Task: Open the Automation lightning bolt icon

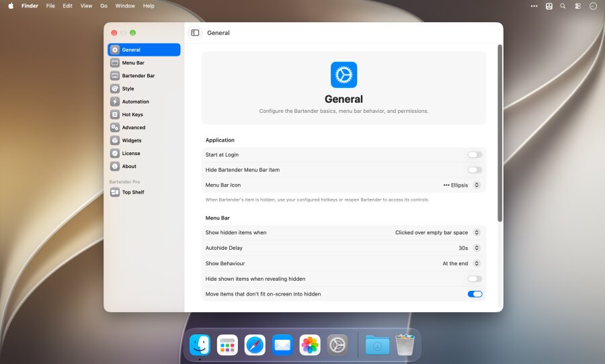Action: click(x=114, y=101)
